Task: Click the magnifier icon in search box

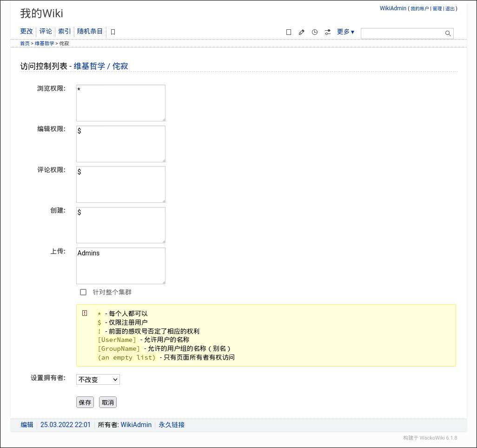Action: 447,33
